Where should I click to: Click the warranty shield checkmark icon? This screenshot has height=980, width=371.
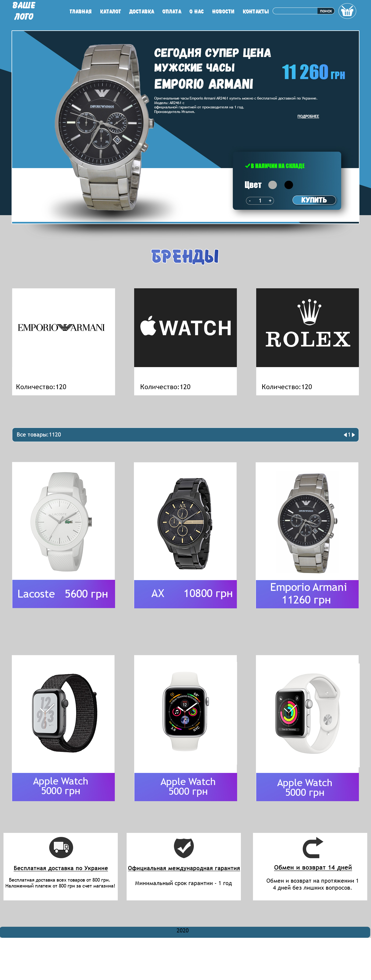184,848
